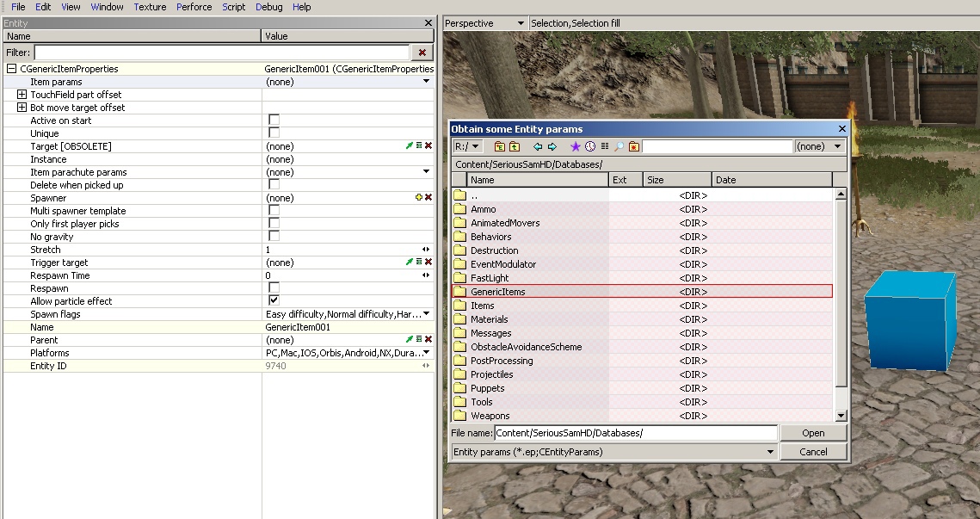Toggle Active on start checkbox
980x519 pixels.
click(x=274, y=120)
